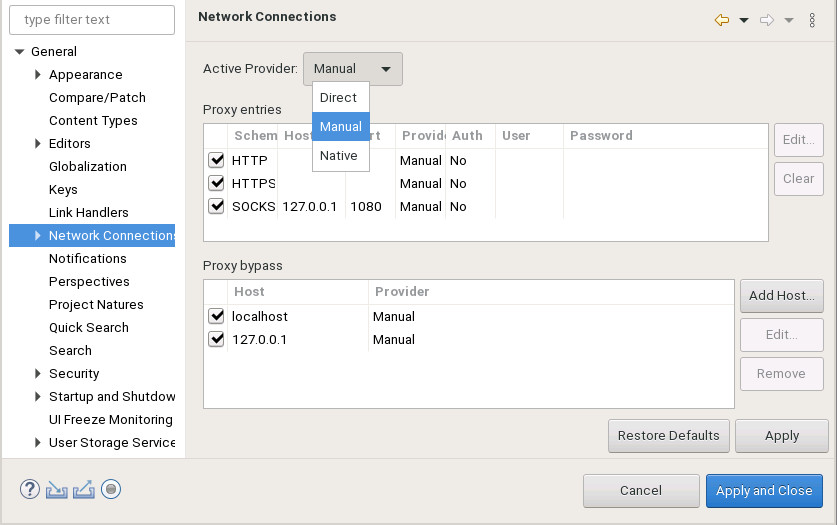Click the import preferences icon
Screen dimensions: 837x525
click(58, 489)
